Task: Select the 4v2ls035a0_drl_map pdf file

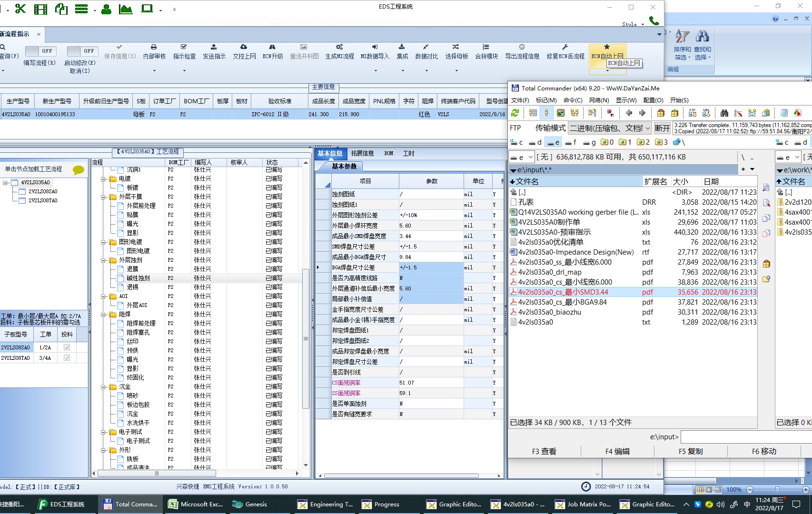Action: 633,272
